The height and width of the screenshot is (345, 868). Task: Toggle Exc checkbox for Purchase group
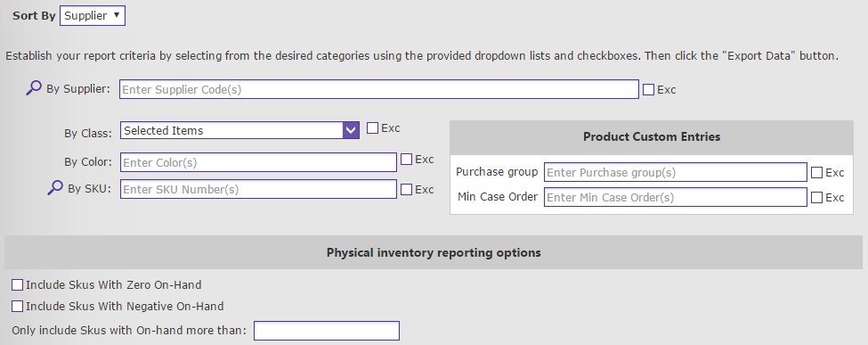tap(816, 173)
